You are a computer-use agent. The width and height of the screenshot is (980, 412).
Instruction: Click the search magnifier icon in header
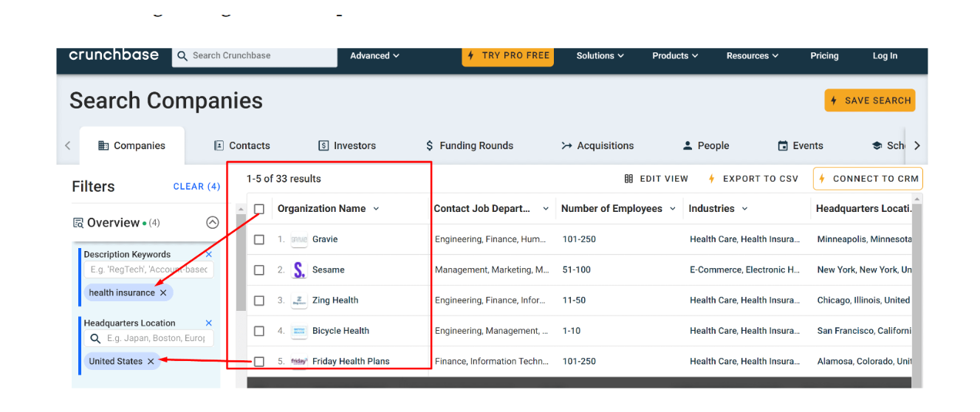click(x=182, y=55)
